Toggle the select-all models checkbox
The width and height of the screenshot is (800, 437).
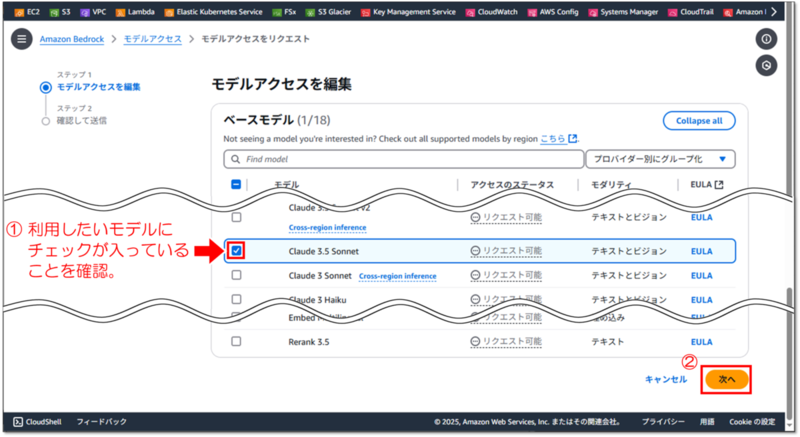[x=236, y=185]
